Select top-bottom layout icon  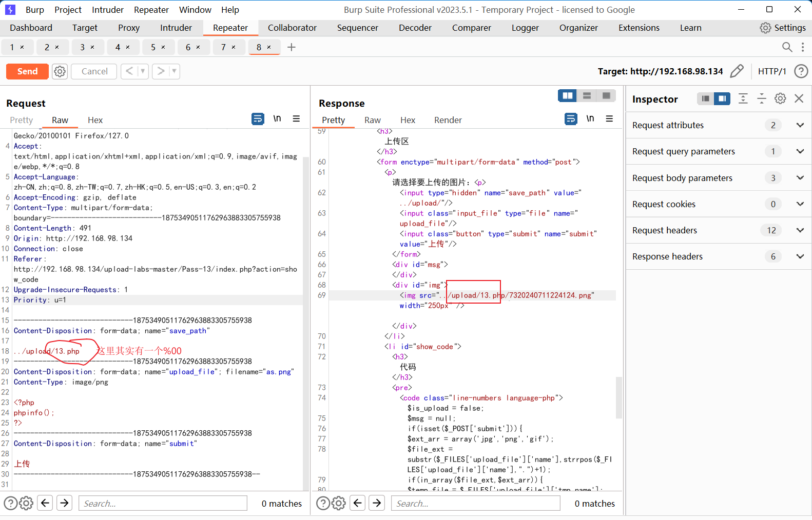click(x=587, y=95)
